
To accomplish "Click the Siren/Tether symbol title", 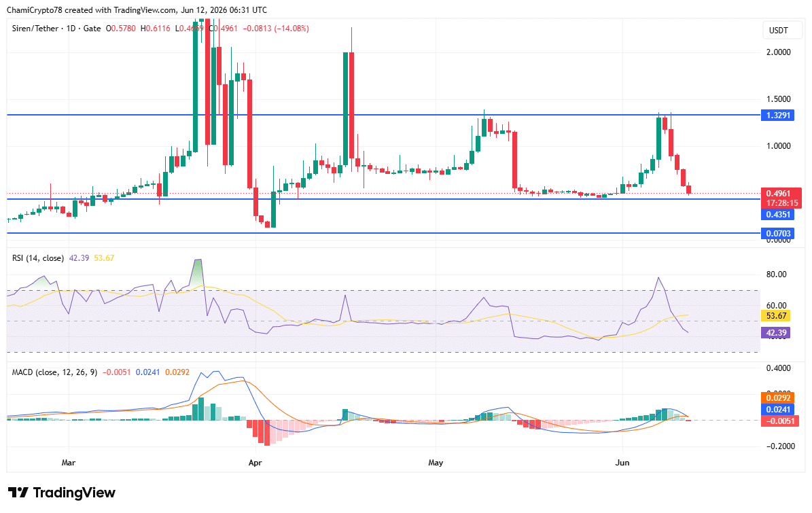I will pos(35,29).
